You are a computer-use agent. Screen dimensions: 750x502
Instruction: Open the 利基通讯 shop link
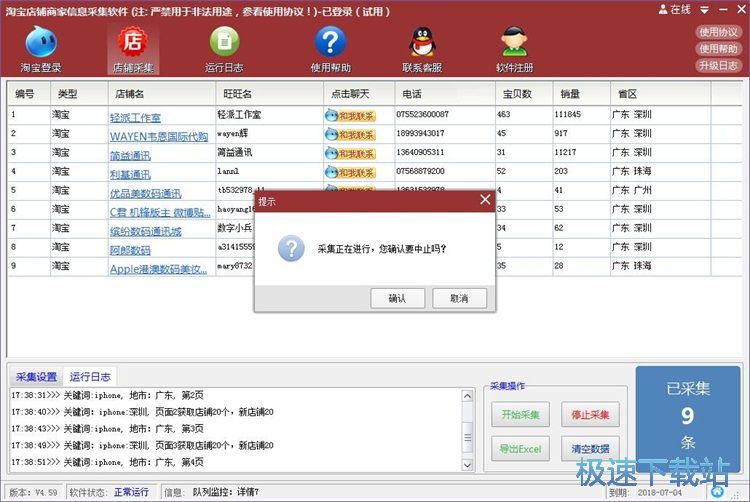pyautogui.click(x=130, y=175)
